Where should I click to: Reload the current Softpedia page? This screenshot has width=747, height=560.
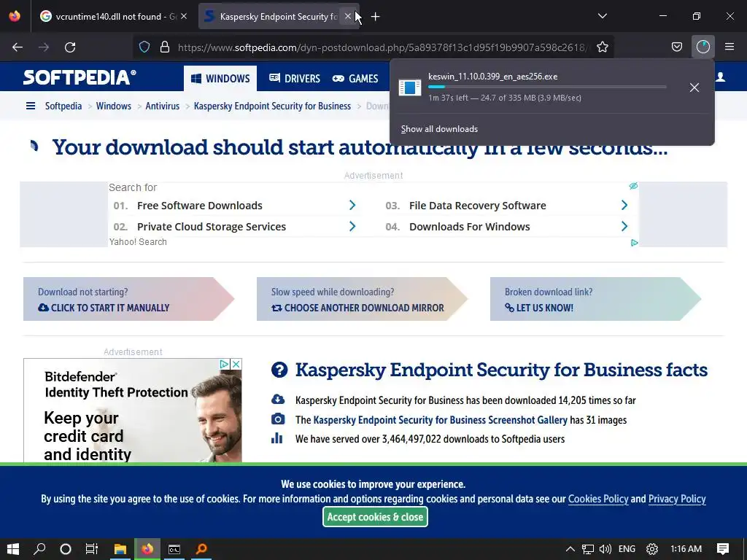[x=70, y=47]
